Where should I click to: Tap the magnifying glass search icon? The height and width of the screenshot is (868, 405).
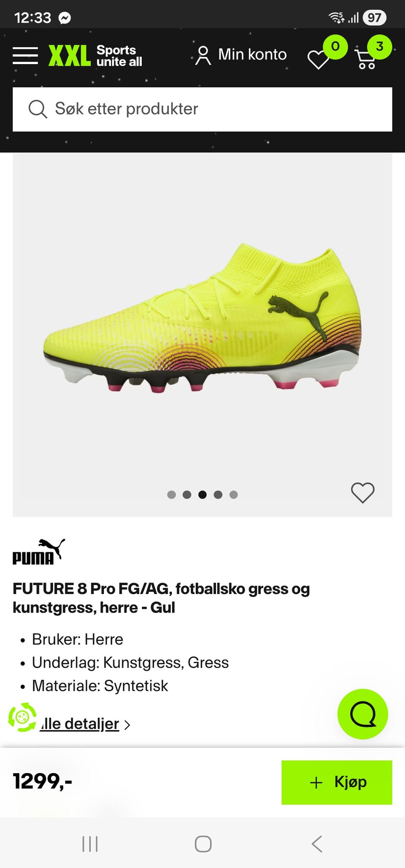pos(38,109)
